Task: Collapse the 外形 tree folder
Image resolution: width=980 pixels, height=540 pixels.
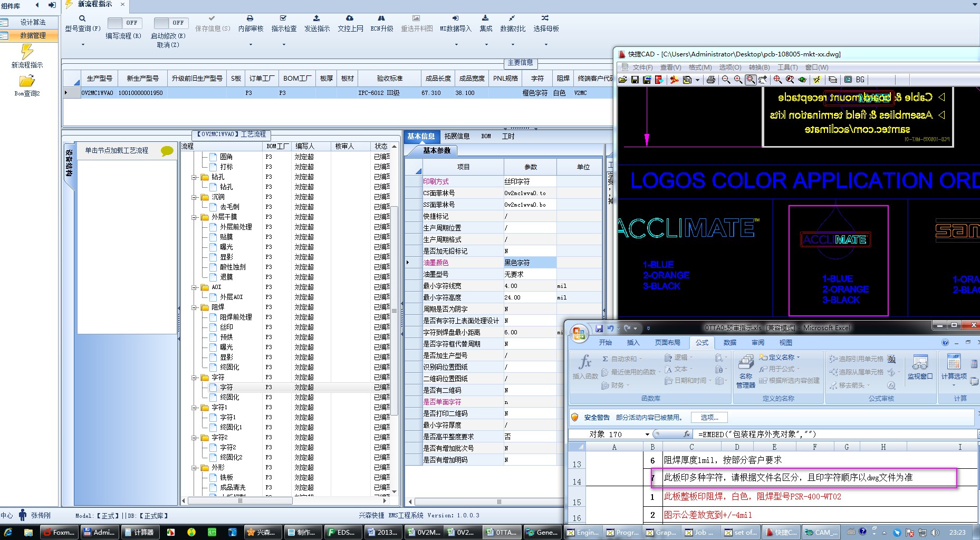Action: [x=195, y=468]
